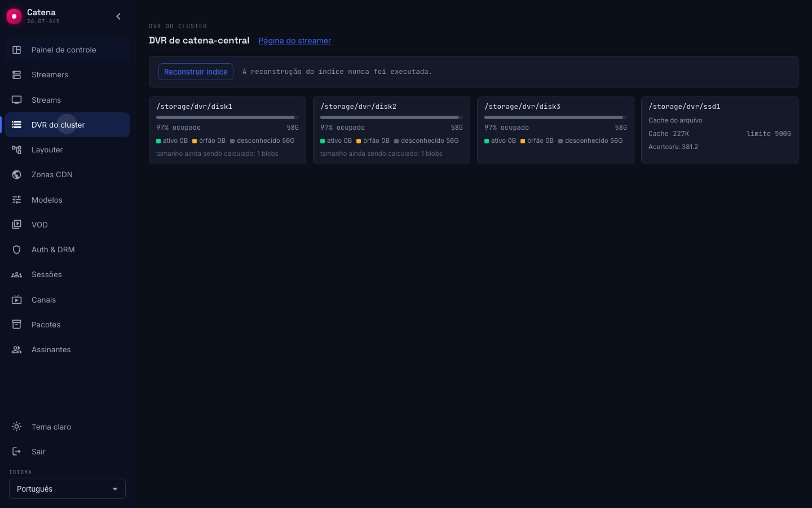Open the Canais section
Screen dimensions: 812x508
(67, 300)
